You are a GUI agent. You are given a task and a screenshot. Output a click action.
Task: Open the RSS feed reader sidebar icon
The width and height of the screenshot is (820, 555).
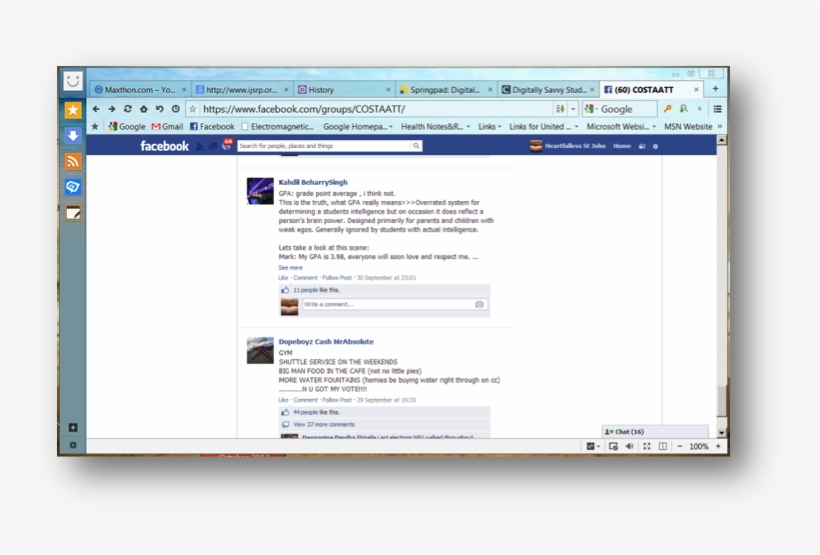(x=73, y=161)
